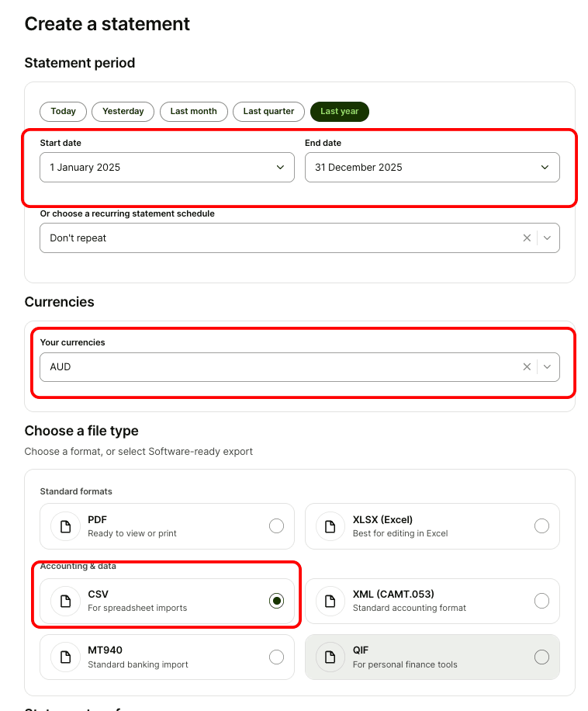Expand the Don't repeat chevron
The image size is (588, 711).
coord(547,238)
